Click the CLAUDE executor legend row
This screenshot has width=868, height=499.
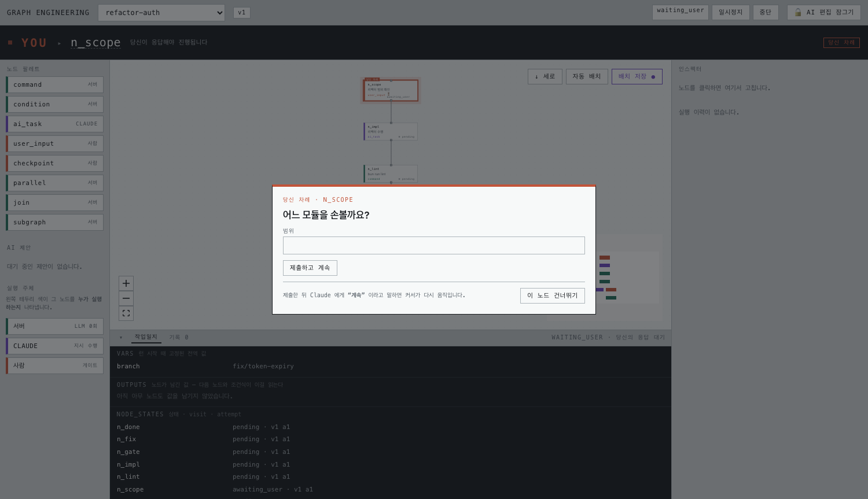(x=55, y=346)
